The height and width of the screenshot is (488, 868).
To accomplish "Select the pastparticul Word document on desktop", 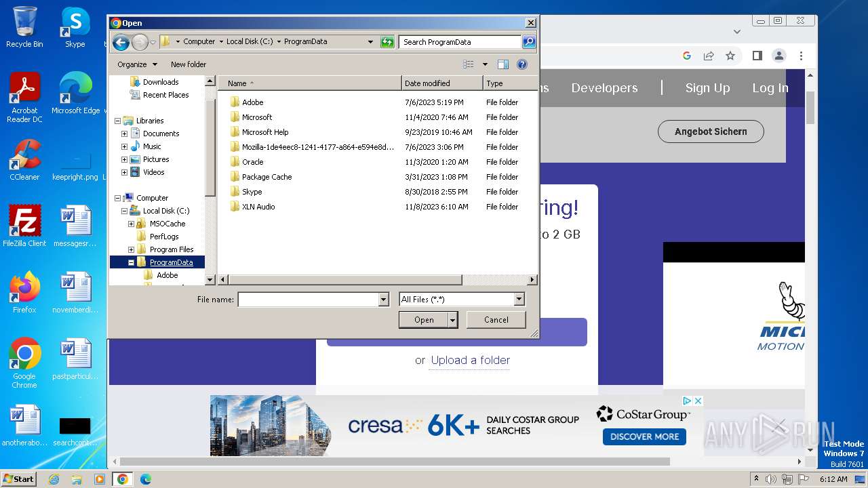I will point(75,359).
